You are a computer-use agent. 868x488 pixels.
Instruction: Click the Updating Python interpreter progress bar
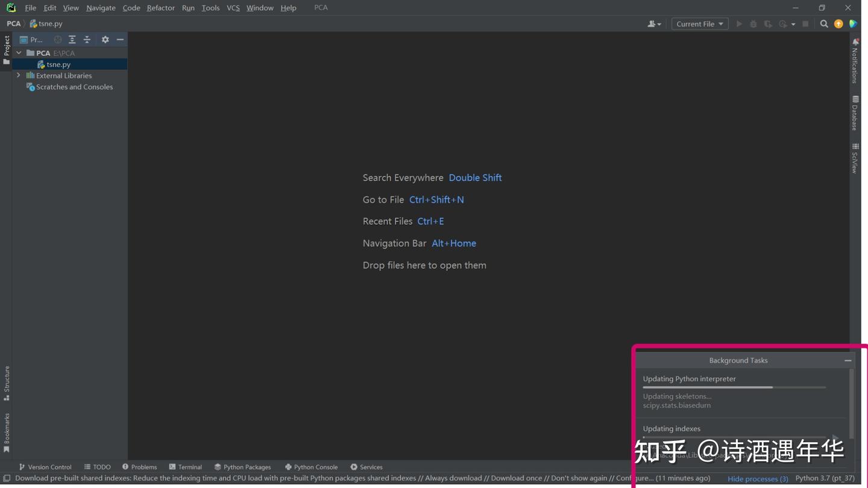click(x=734, y=387)
